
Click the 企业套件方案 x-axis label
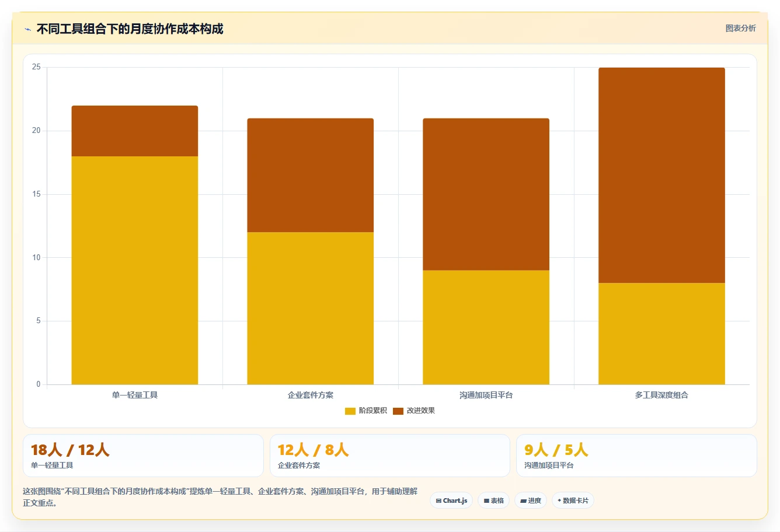click(x=311, y=395)
